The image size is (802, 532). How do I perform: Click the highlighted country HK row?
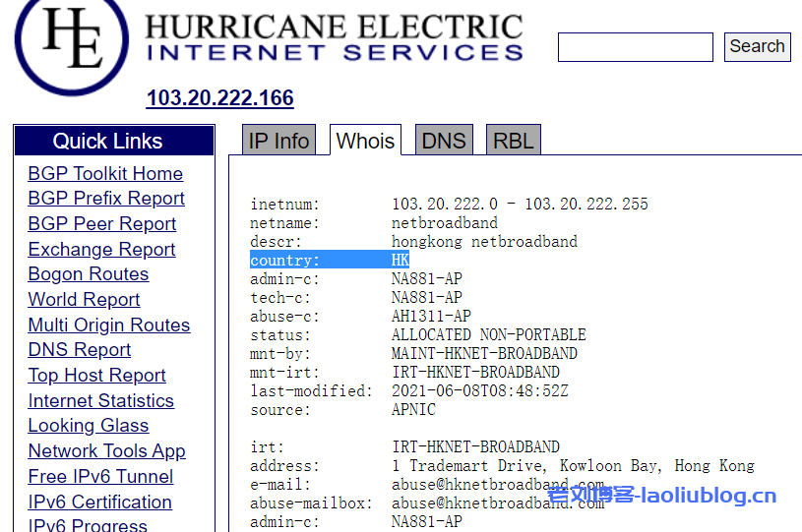(x=330, y=261)
